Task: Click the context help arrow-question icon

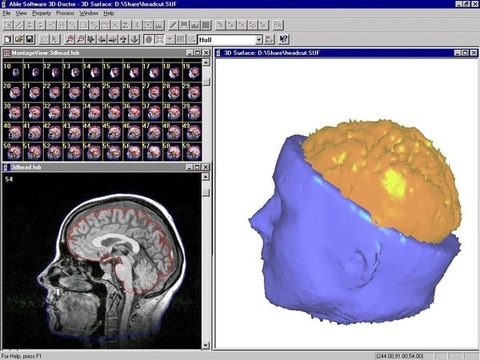Action: click(x=284, y=39)
